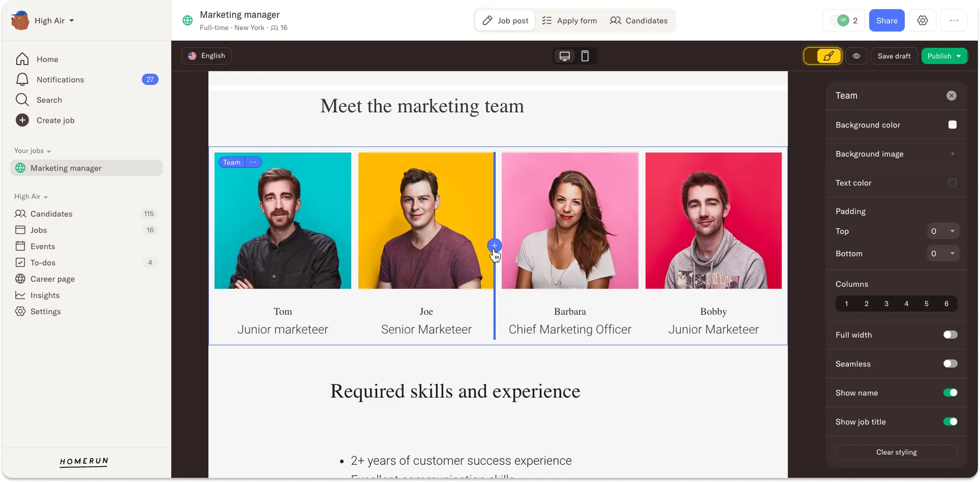
Task: Click Clear styling button
Action: 897,452
